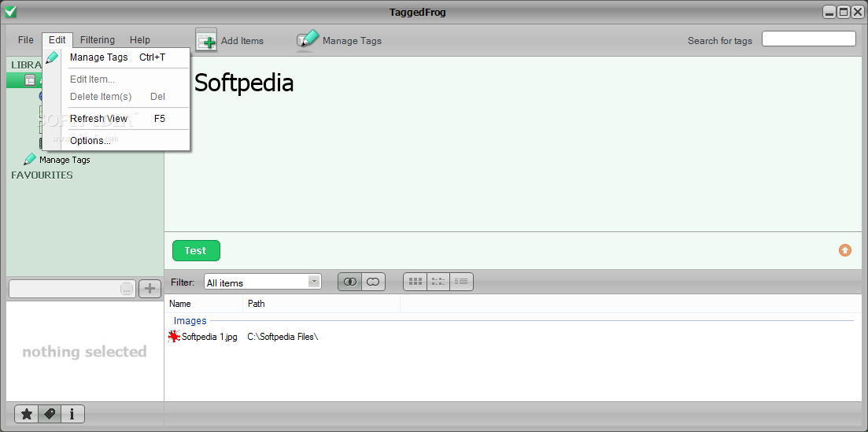Image resolution: width=868 pixels, height=432 pixels.
Task: Click the Manage Tags toolbar pencil icon
Action: (x=308, y=40)
